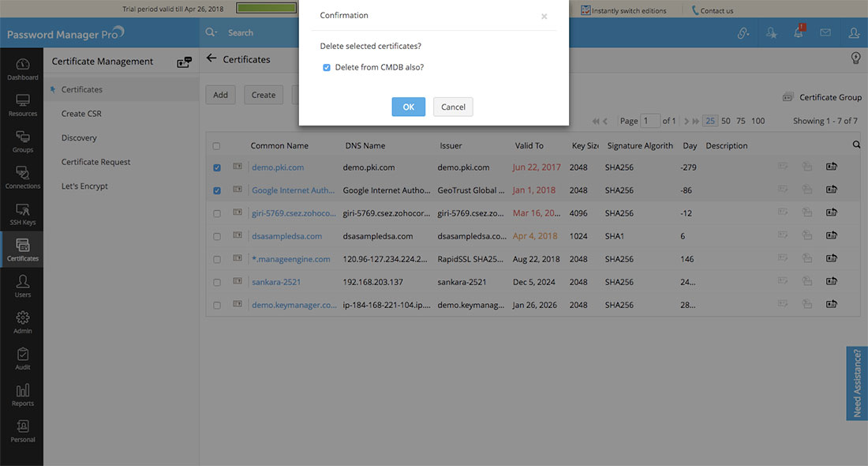Open Resources from sidebar
Screen dimensions: 868x466
[22, 105]
